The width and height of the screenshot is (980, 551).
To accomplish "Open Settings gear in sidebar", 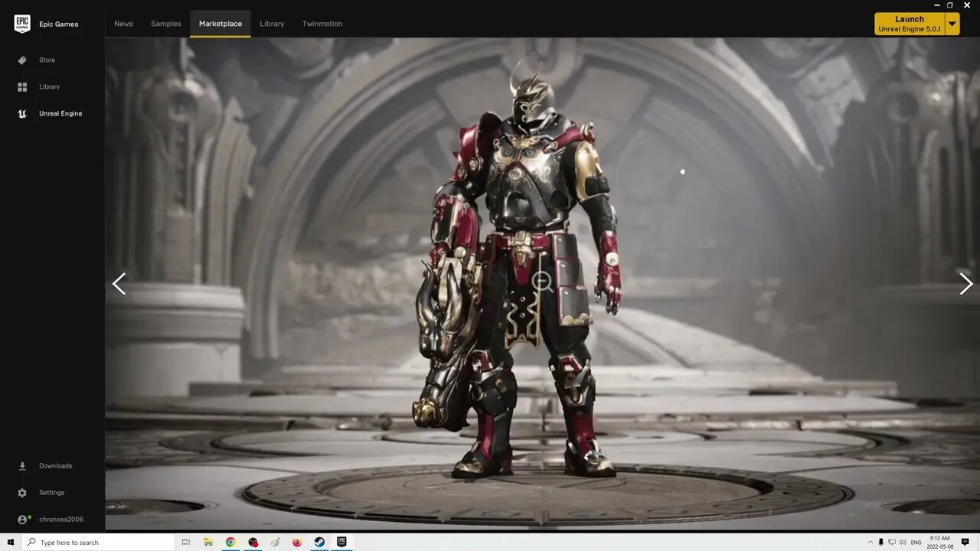I will click(x=22, y=492).
